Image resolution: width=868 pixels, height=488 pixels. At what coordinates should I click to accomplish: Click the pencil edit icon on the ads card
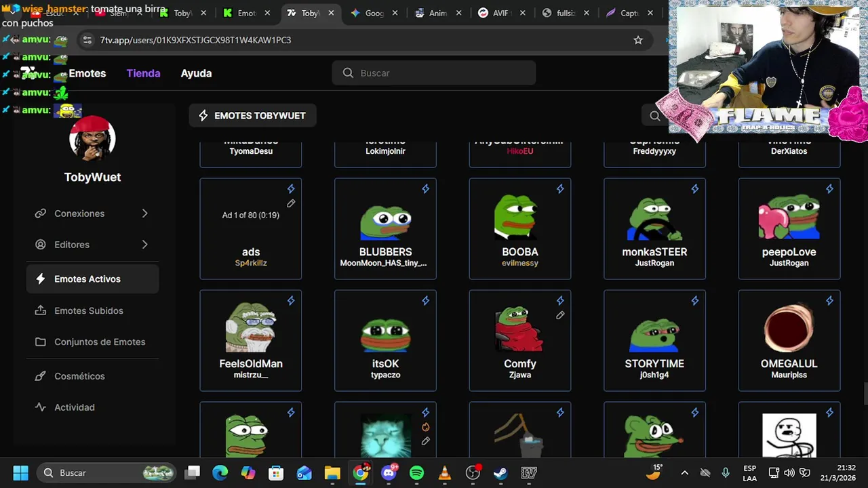click(291, 203)
